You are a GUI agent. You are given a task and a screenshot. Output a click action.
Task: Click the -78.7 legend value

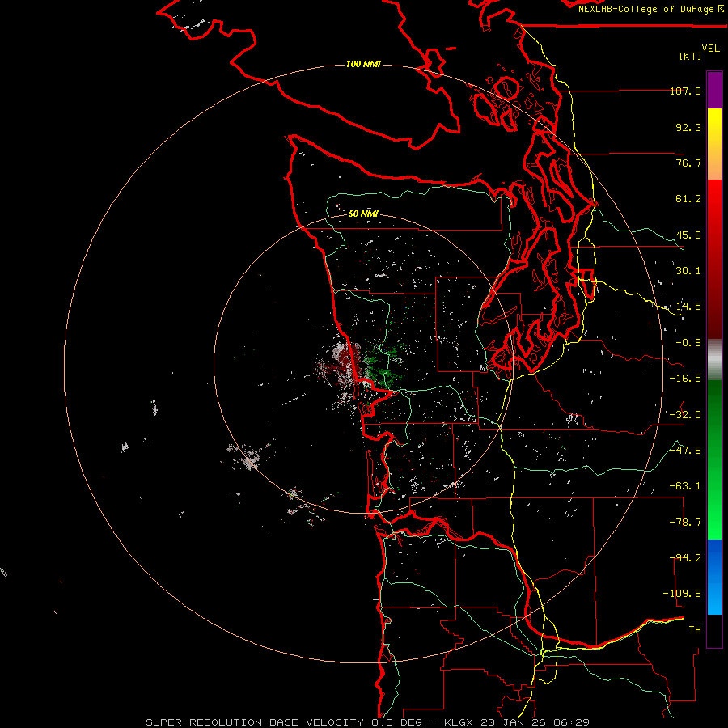[685, 523]
